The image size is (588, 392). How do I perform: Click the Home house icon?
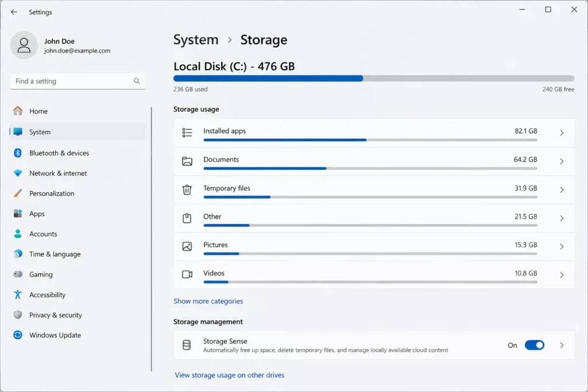click(x=18, y=111)
